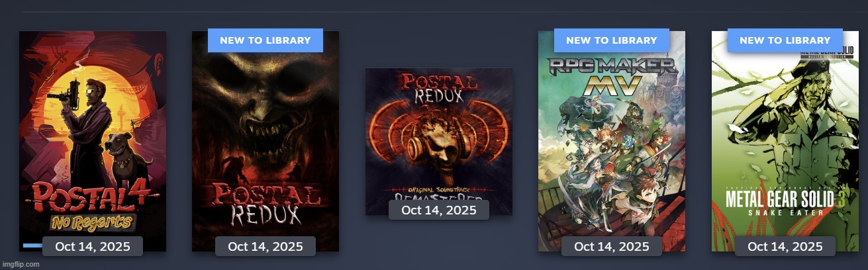Click New to Library badge on POSTAL Redux
The height and width of the screenshot is (270, 868).
(x=265, y=40)
